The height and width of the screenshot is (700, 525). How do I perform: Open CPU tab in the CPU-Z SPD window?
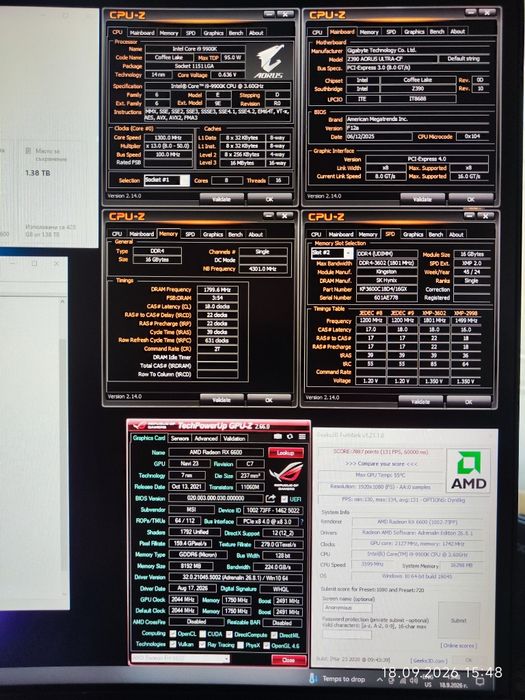[x=316, y=234]
